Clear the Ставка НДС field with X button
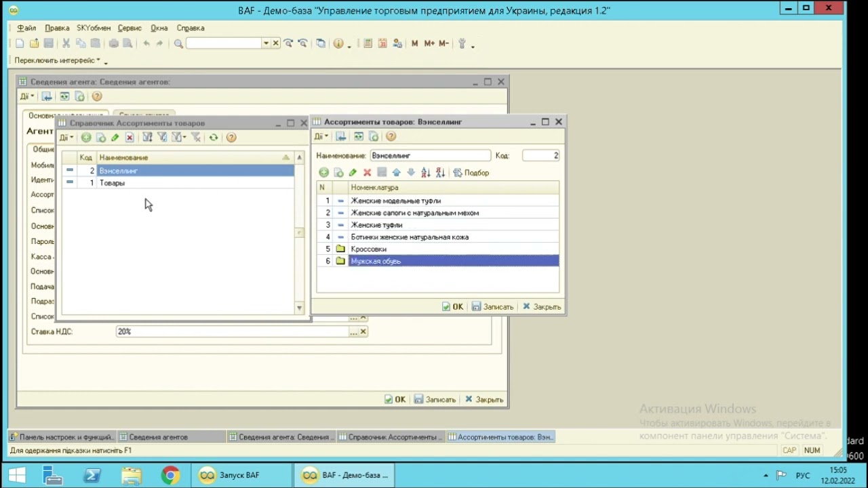Screen dimensions: 868x488 [363, 332]
